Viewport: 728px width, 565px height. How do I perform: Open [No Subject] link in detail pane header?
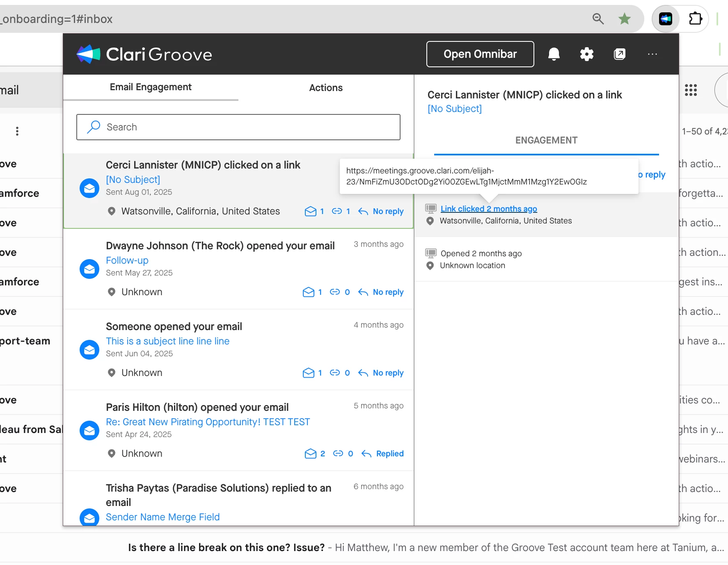coord(455,109)
